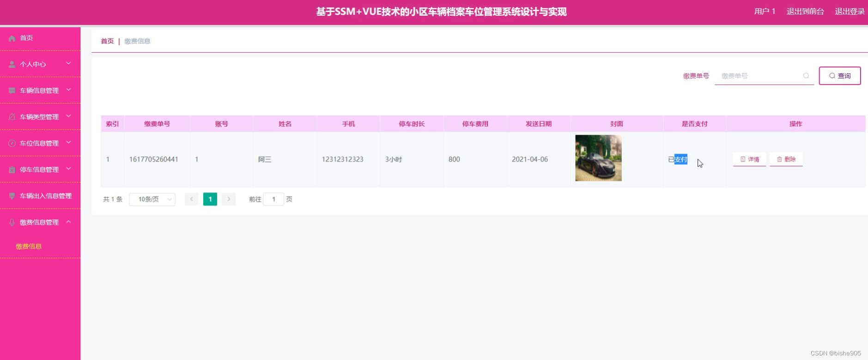The height and width of the screenshot is (360, 868).
Task: Click the icon beside 车位信息管理
Action: [x=12, y=144]
